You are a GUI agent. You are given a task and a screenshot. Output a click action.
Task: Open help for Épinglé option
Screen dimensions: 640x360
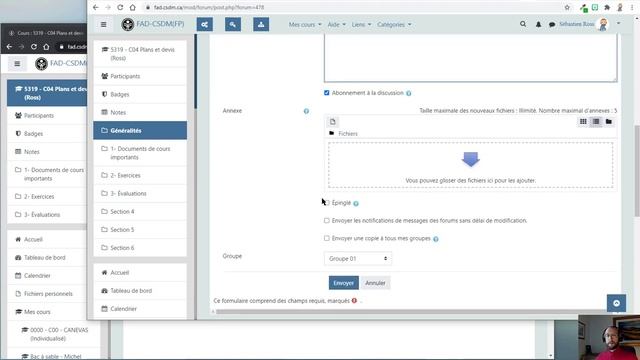coord(356,203)
